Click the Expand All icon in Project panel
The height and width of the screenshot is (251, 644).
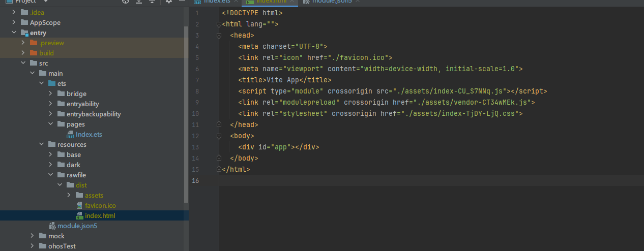[139, 2]
